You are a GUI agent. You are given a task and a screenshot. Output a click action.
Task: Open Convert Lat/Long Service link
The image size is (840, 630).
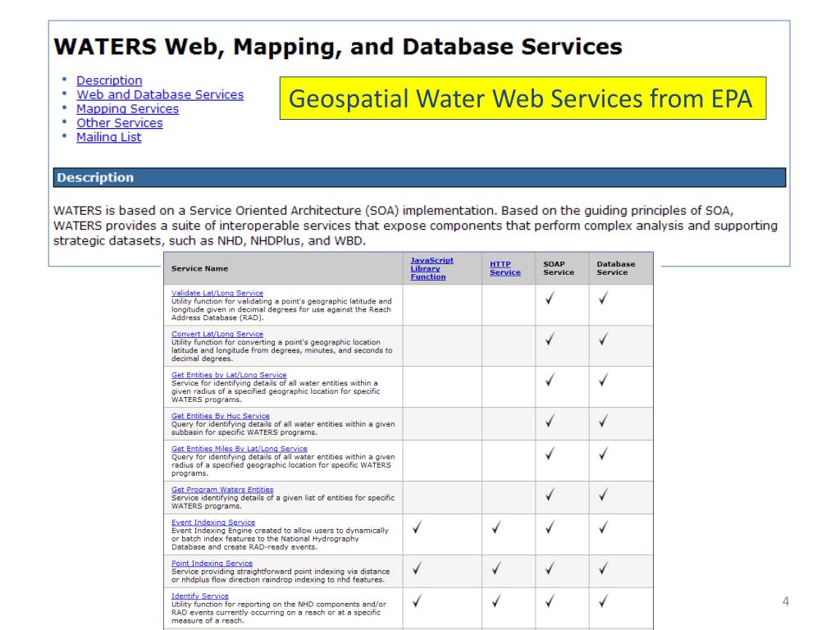217,334
